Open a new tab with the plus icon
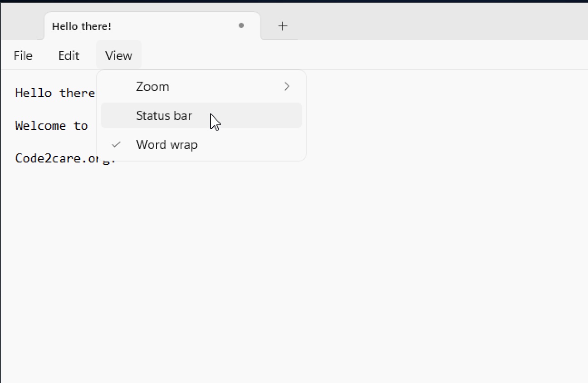This screenshot has width=588, height=383. click(282, 26)
